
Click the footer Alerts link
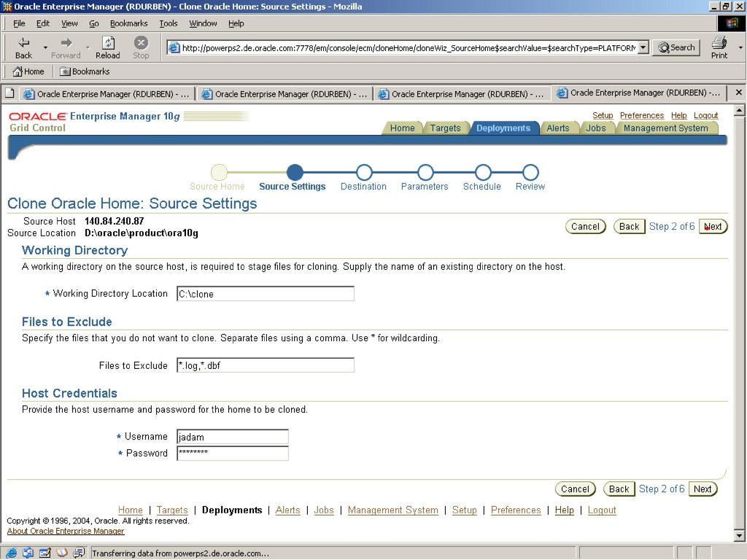287,510
